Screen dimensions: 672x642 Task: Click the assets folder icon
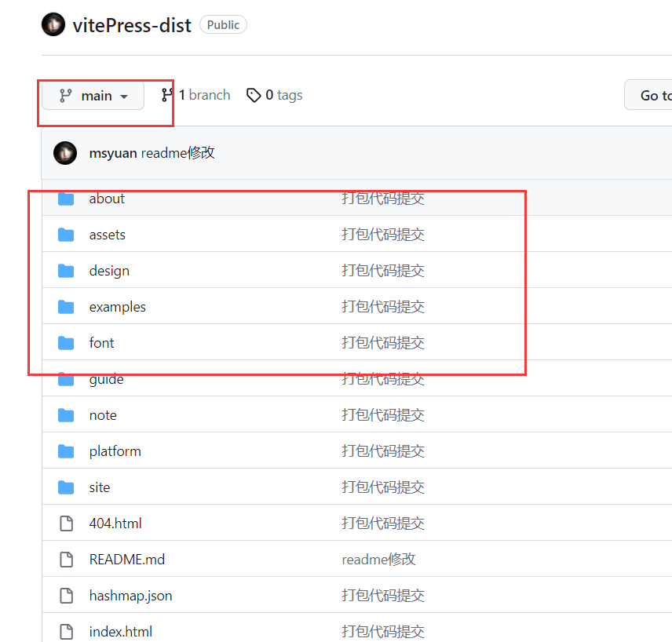click(66, 235)
